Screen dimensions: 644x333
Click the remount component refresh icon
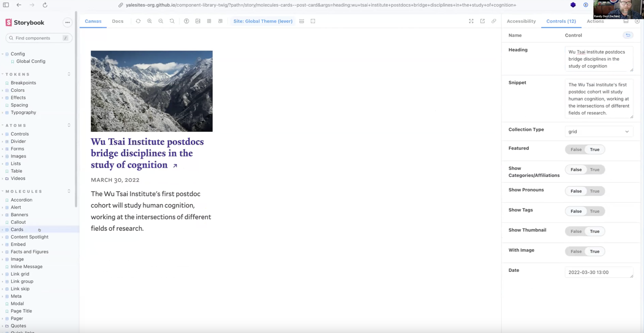(x=138, y=21)
